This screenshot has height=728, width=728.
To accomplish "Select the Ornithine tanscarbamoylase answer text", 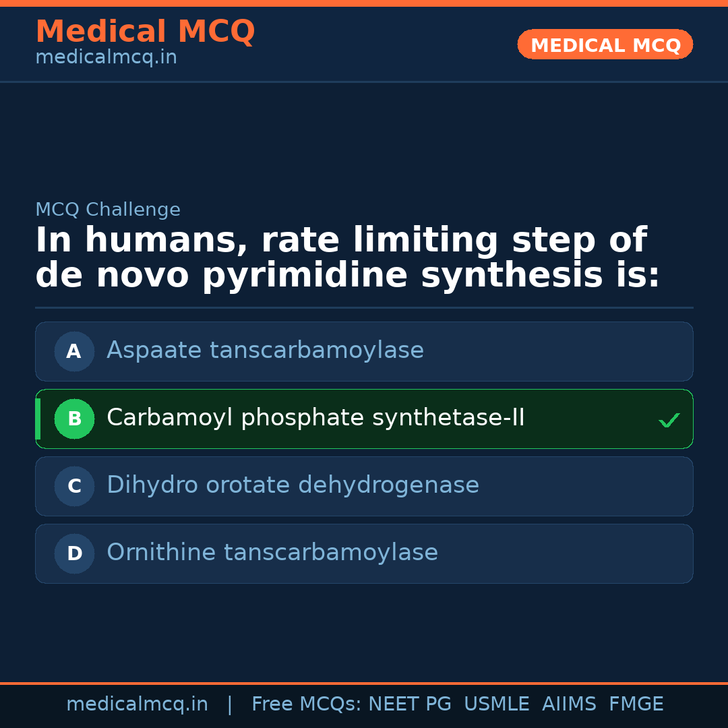I will coord(272,553).
